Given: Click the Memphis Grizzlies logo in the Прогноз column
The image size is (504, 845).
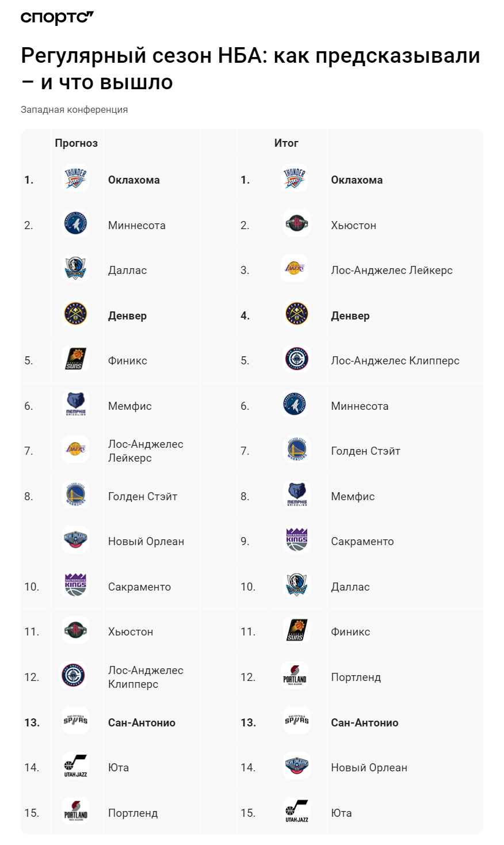Looking at the screenshot, I should click(x=75, y=405).
